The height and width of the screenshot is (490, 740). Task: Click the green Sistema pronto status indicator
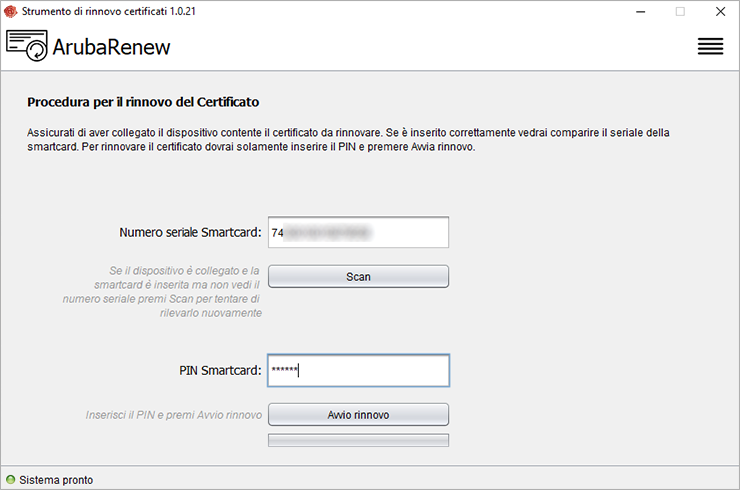pos(10,480)
